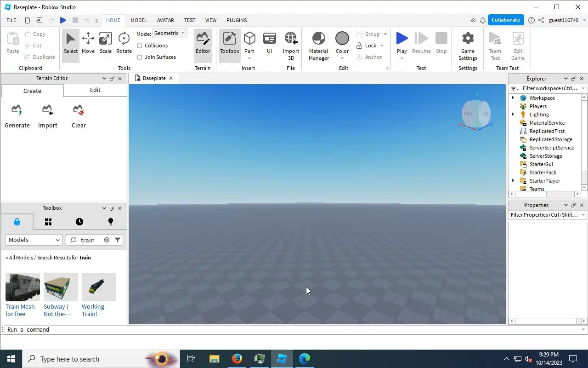The image size is (588, 368).
Task: Enable the Collisions checkbox
Action: 140,46
